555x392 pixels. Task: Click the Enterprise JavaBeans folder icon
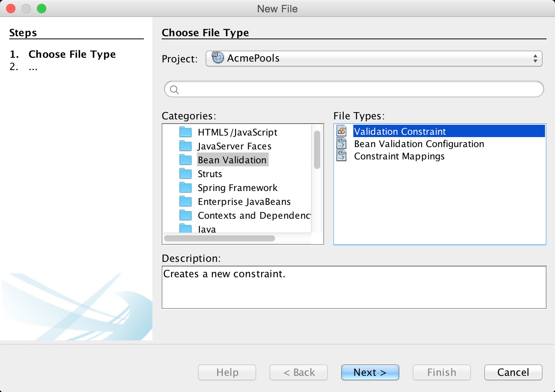click(x=186, y=202)
